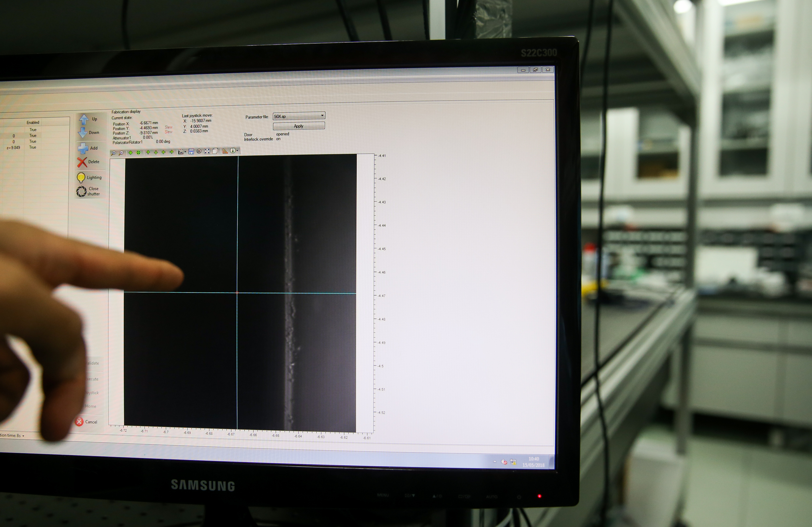Click the concentric target circle icon
The height and width of the screenshot is (527, 812).
[199, 151]
